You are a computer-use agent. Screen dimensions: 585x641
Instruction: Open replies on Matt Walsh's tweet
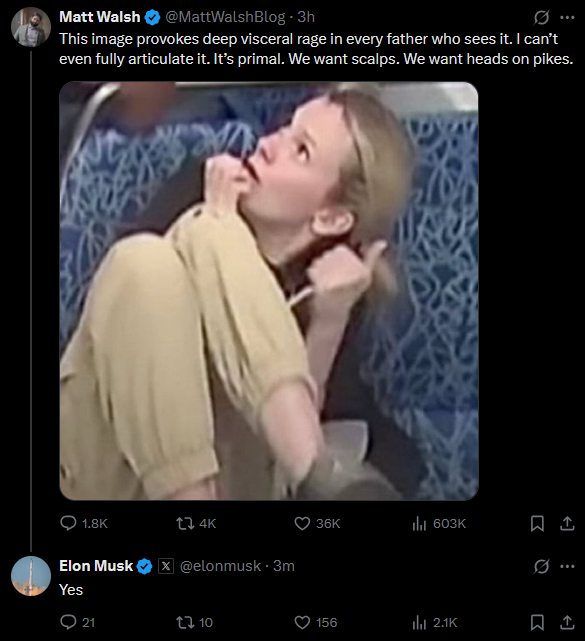(x=84, y=523)
